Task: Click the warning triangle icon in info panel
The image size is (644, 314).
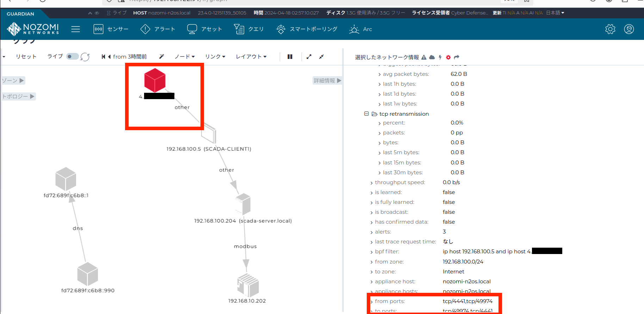Action: point(424,57)
